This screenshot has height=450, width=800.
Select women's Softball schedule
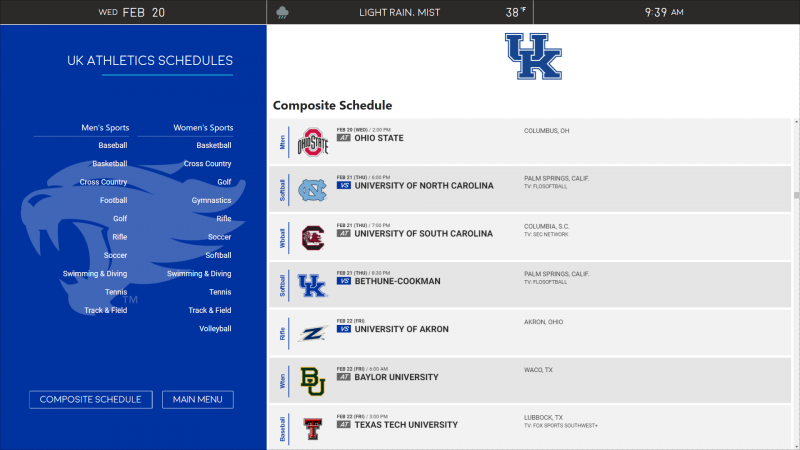218,255
